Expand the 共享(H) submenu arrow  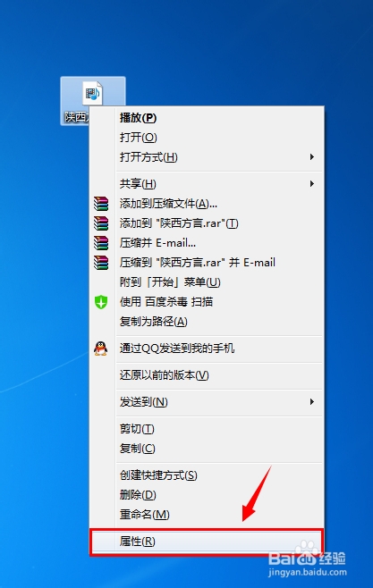coord(312,184)
